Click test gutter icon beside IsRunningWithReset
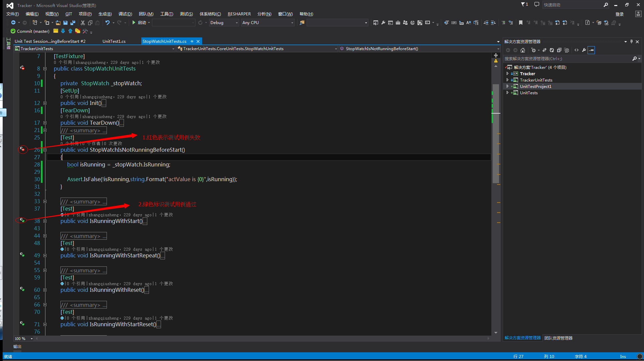 click(22, 289)
